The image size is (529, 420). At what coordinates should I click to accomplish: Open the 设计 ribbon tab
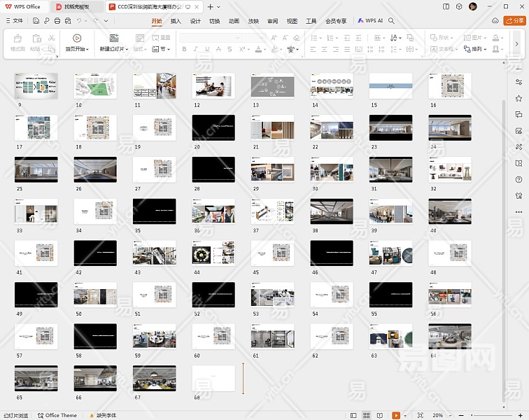point(195,21)
